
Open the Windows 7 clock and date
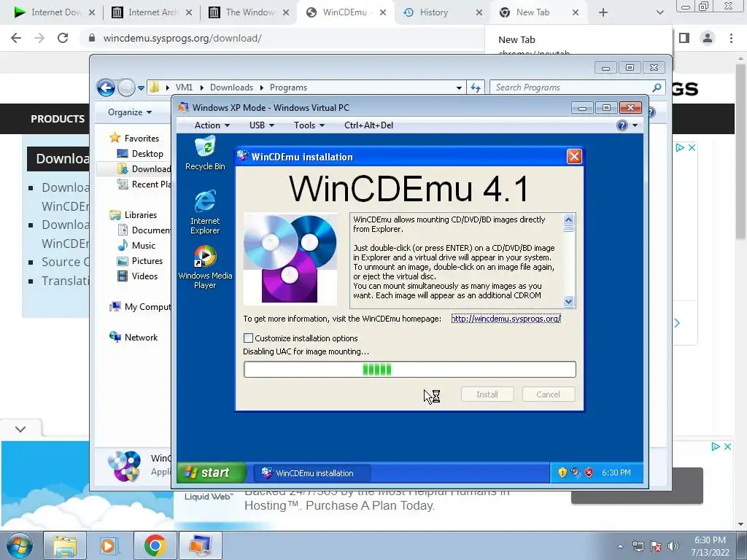[x=710, y=546]
